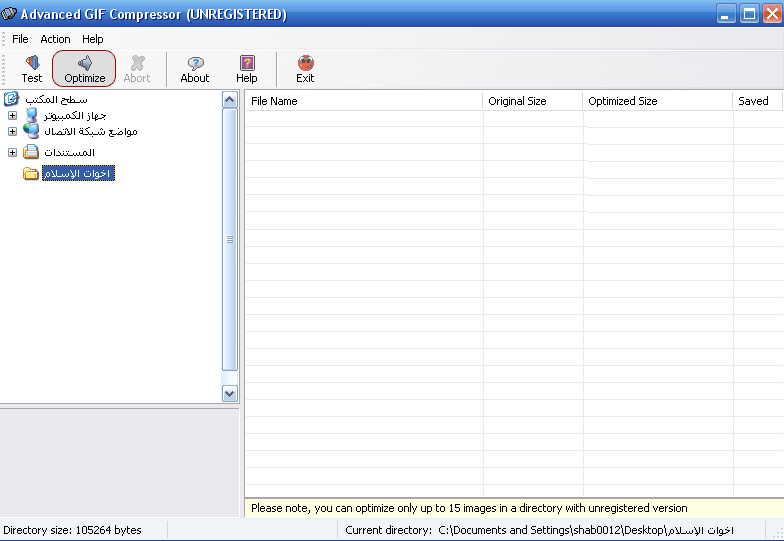Click the folder tree scroll down arrow
The width and height of the screenshot is (784, 541).
pos(230,394)
